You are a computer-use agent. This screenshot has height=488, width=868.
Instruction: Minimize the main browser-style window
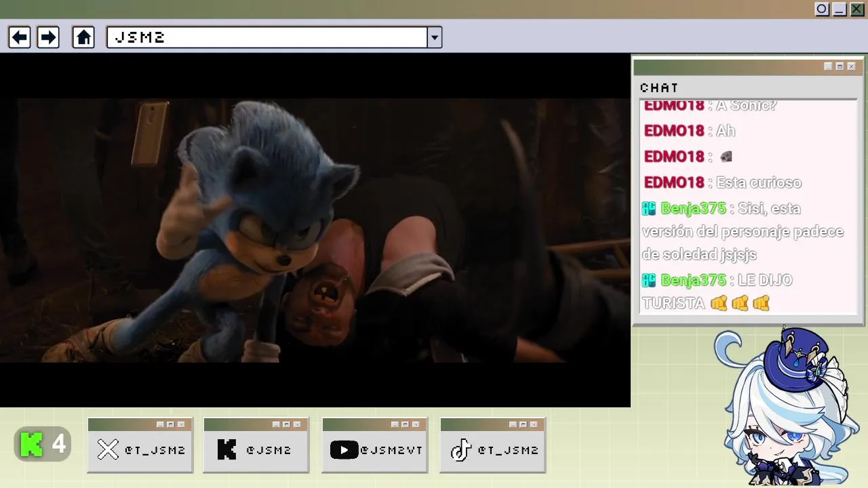click(x=840, y=9)
